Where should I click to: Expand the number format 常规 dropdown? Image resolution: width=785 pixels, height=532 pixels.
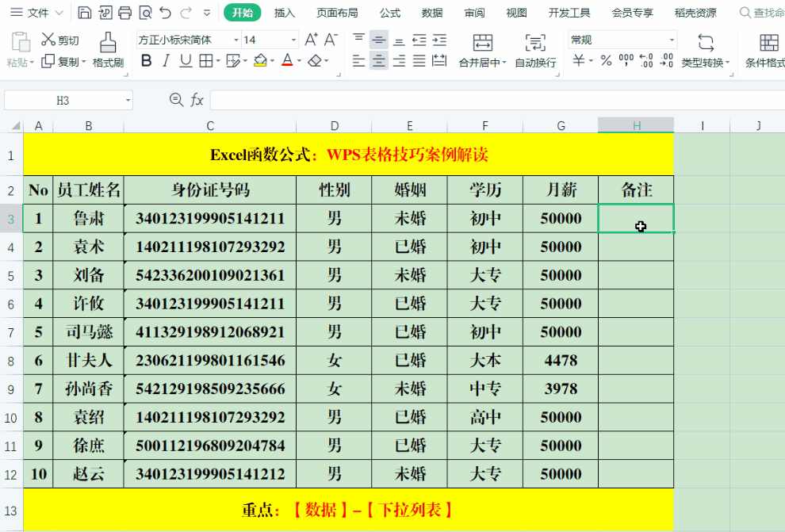click(x=672, y=40)
